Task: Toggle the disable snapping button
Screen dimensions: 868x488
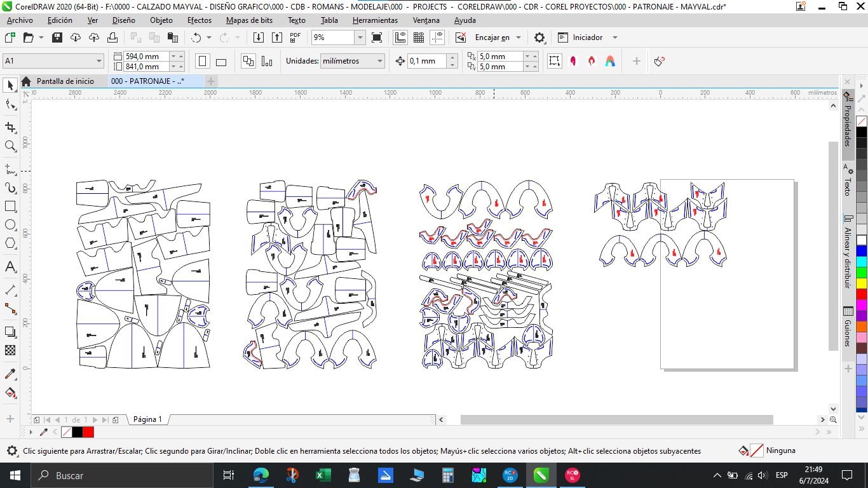Action: (x=461, y=37)
